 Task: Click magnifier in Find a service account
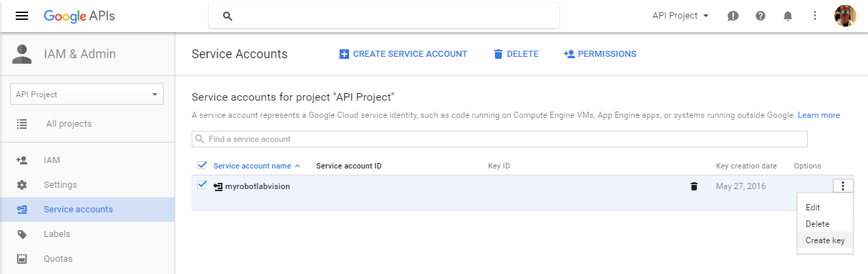pos(200,139)
